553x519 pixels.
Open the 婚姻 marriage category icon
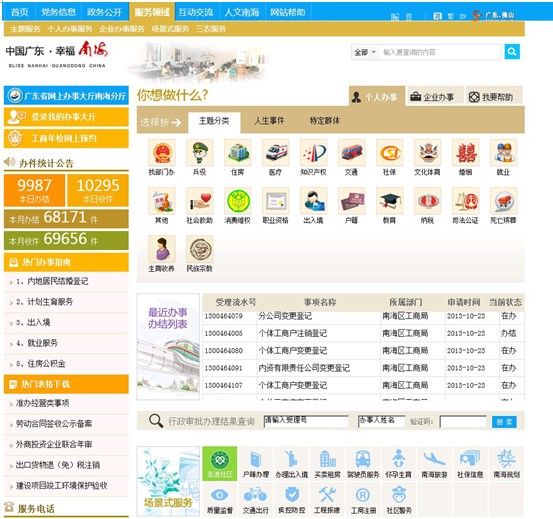click(x=466, y=153)
